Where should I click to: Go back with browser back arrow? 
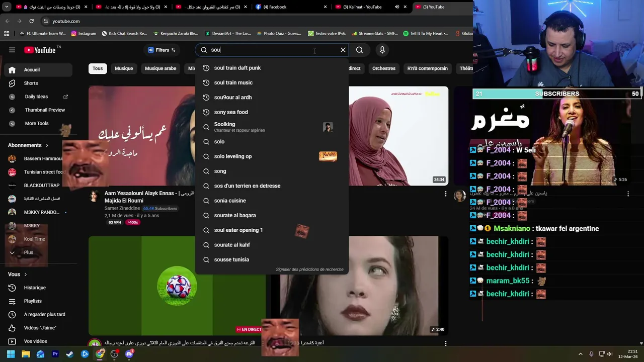point(7,21)
